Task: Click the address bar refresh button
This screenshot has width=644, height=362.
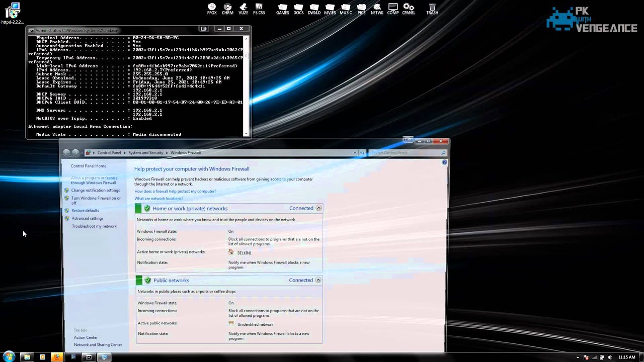Action: pyautogui.click(x=362, y=153)
